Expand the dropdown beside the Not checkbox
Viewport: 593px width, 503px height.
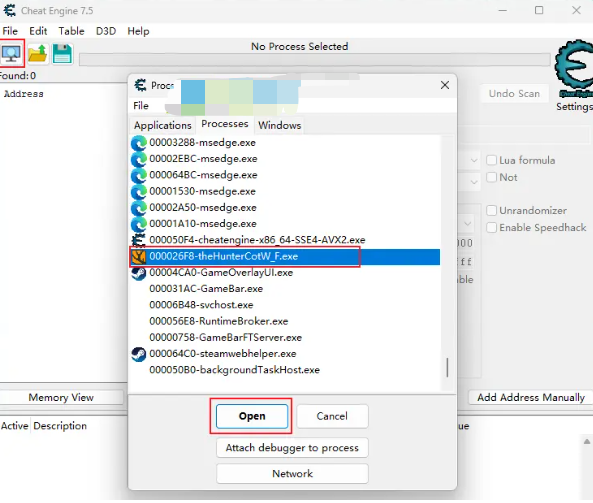(473, 182)
